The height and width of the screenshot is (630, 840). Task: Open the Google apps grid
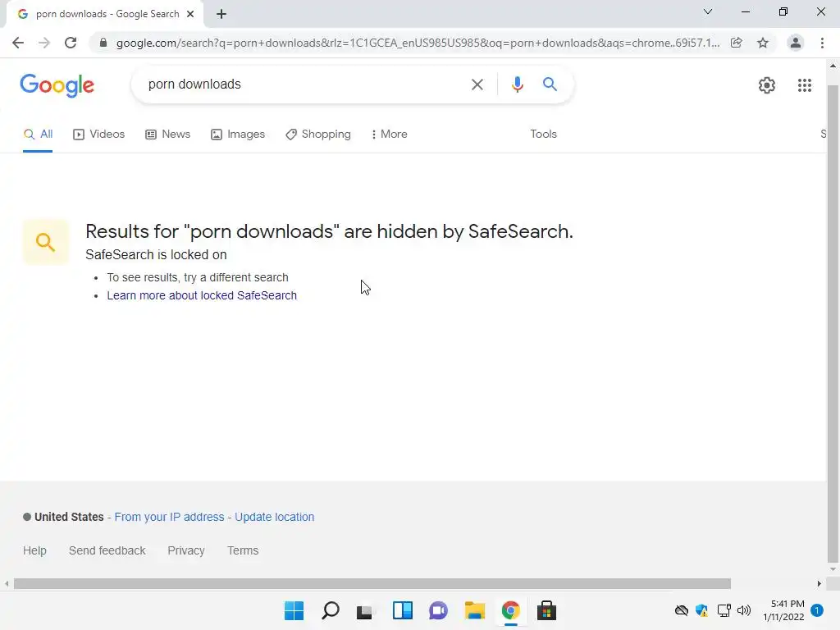point(805,85)
